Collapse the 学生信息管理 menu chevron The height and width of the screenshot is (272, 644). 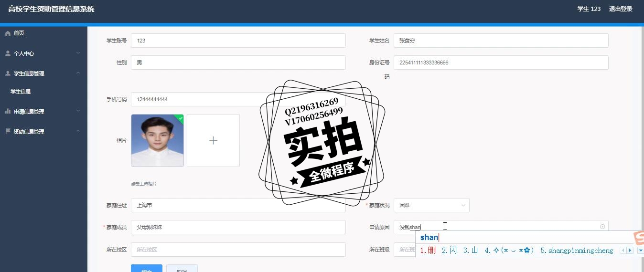78,73
